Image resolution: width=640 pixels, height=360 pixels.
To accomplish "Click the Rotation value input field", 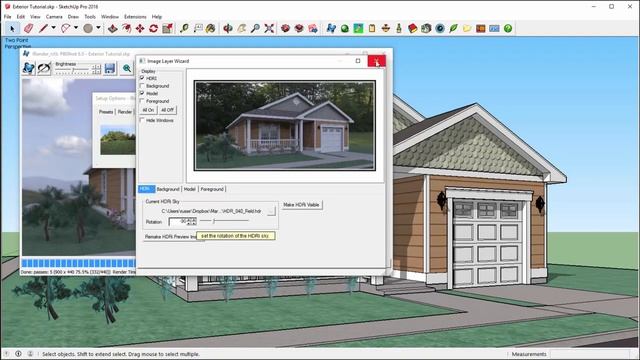I will point(178,222).
